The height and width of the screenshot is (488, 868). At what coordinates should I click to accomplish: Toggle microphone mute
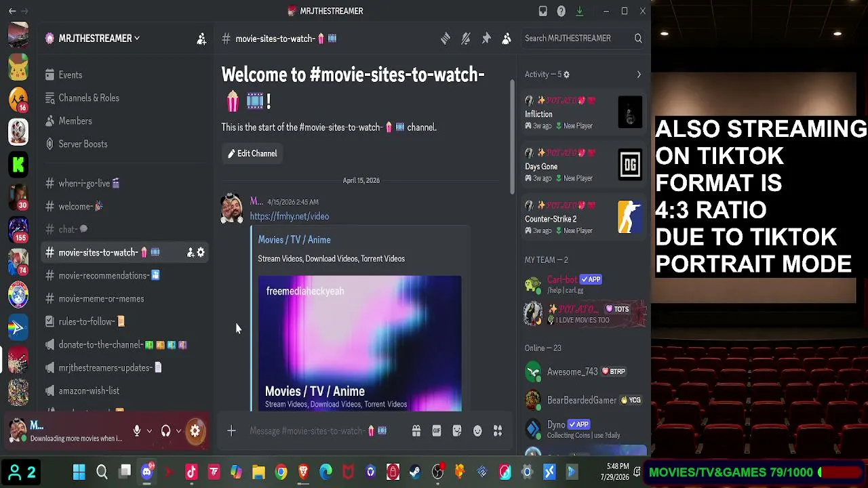click(x=137, y=431)
